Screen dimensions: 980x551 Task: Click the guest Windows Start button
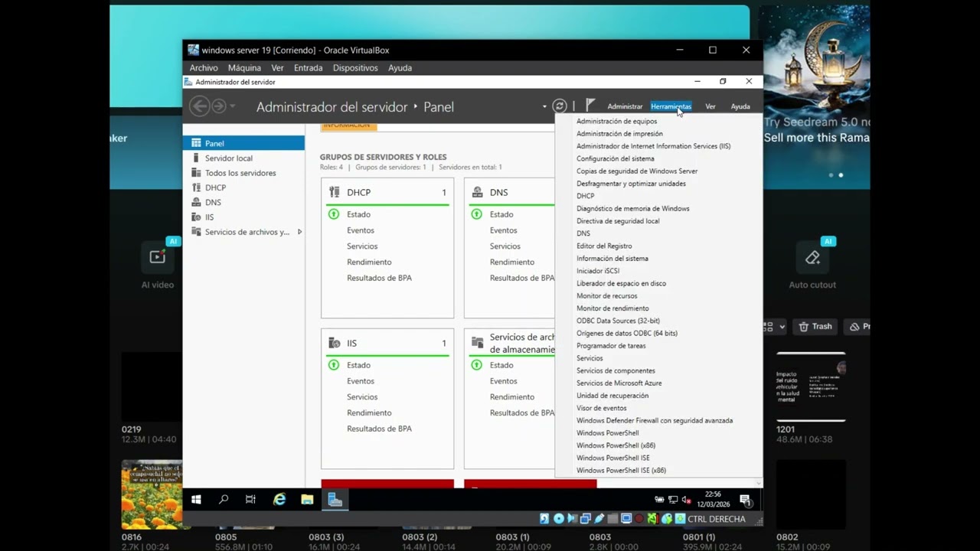(196, 500)
